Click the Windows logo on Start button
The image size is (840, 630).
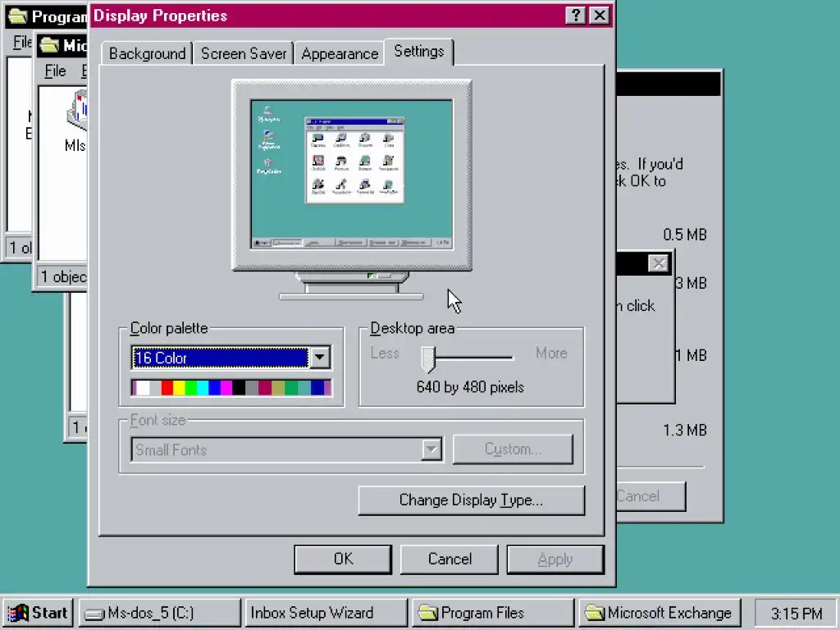[x=17, y=614]
